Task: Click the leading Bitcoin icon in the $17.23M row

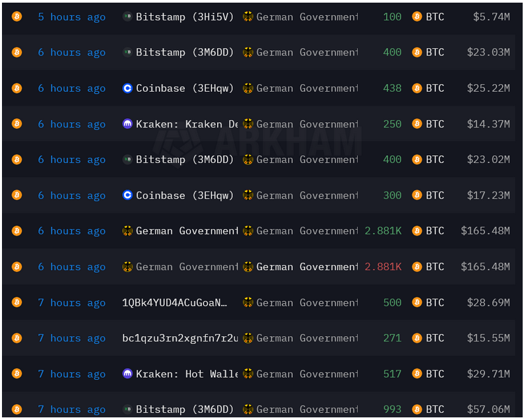Action: [x=16, y=195]
